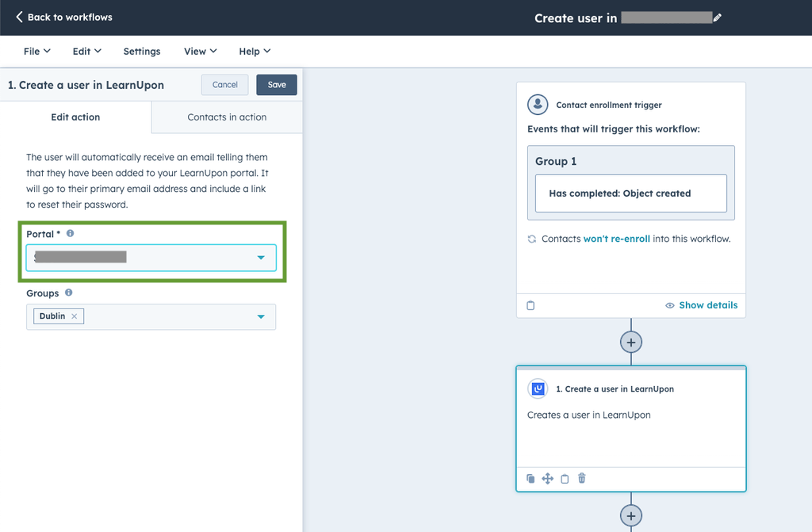812x532 pixels.
Task: Click clipboard icon on trigger card
Action: point(530,305)
